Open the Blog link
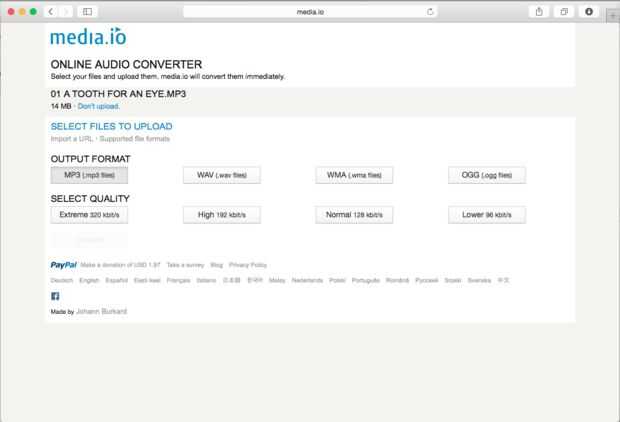620x422 pixels. pos(217,265)
